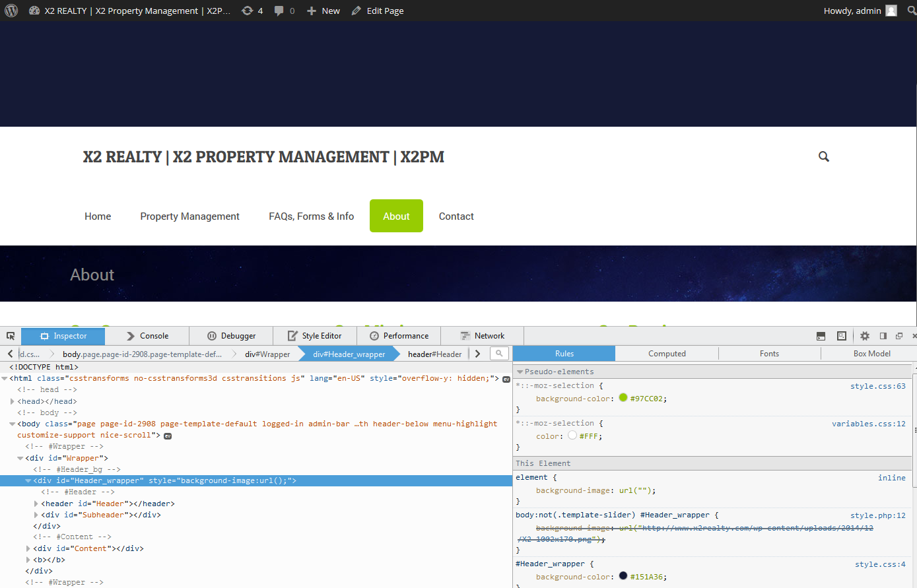Click the #151A36 dark color swatch
This screenshot has height=588, width=917.
tap(623, 576)
